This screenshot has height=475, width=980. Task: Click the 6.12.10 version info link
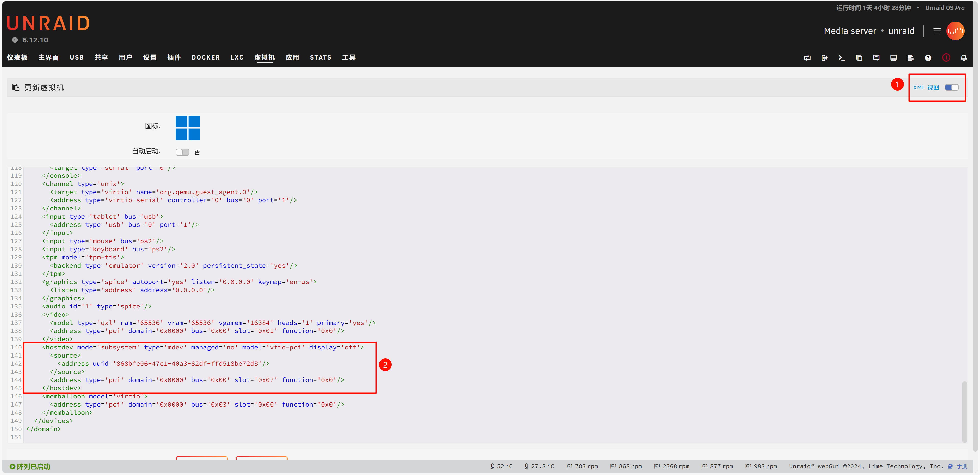click(x=35, y=40)
